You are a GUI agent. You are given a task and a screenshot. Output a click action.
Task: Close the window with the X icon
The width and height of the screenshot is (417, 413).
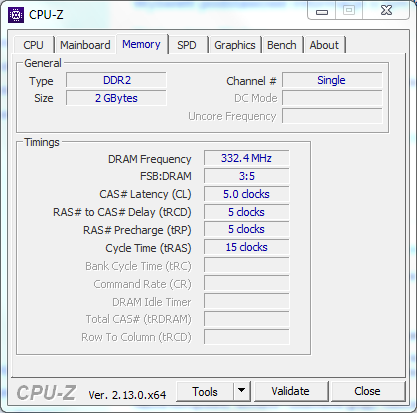tap(386, 11)
